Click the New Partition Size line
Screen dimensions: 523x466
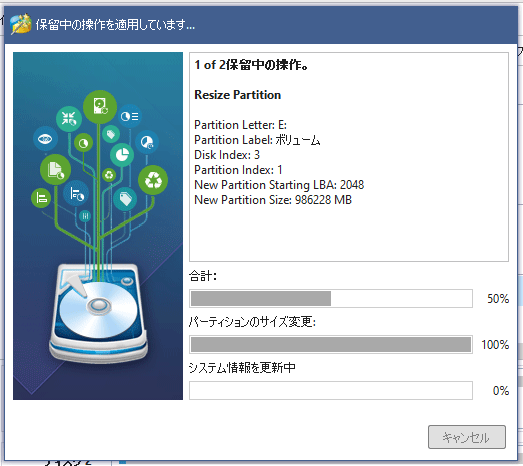coord(273,200)
